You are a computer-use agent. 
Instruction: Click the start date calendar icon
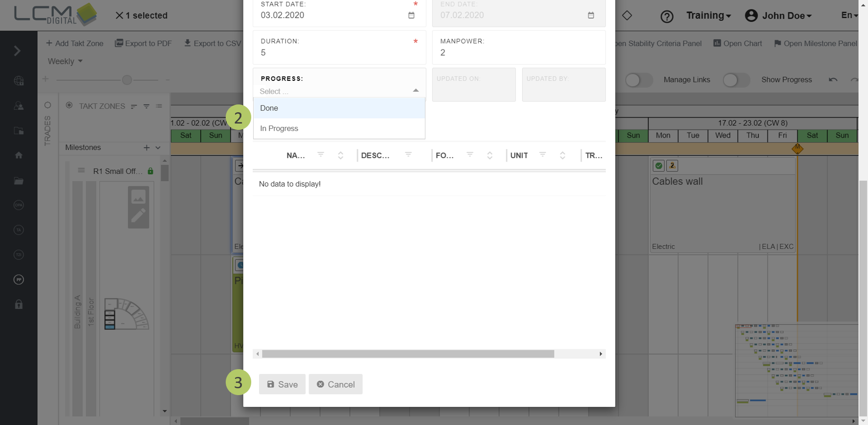[411, 15]
